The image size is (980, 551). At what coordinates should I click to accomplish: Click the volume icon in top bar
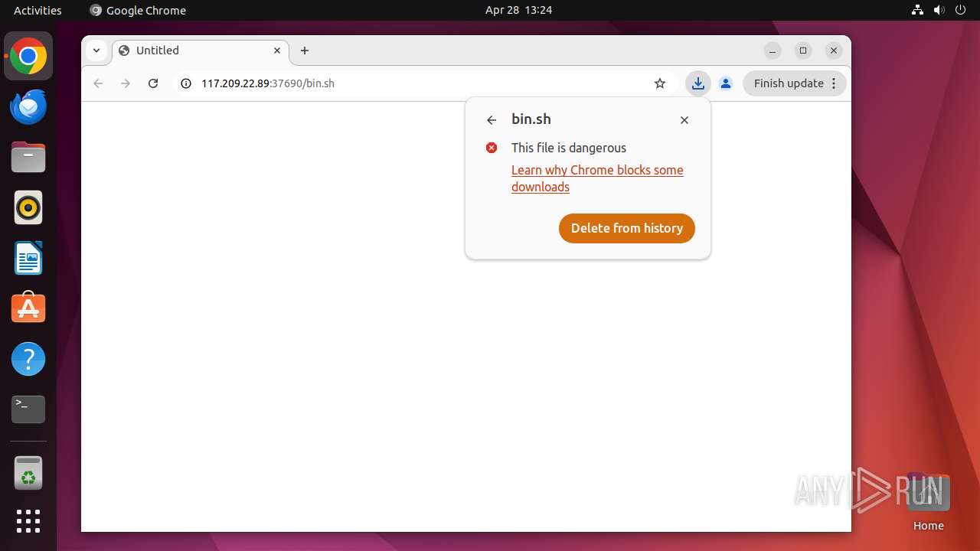[x=939, y=10]
